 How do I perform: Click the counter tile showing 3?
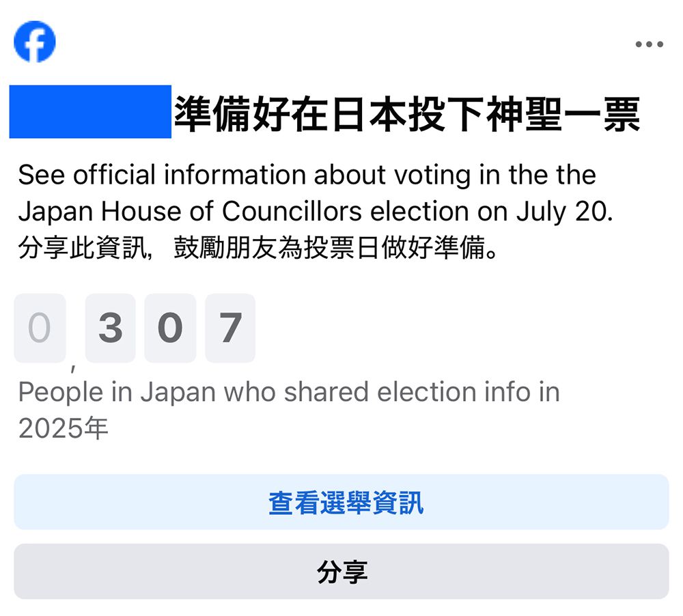111,328
